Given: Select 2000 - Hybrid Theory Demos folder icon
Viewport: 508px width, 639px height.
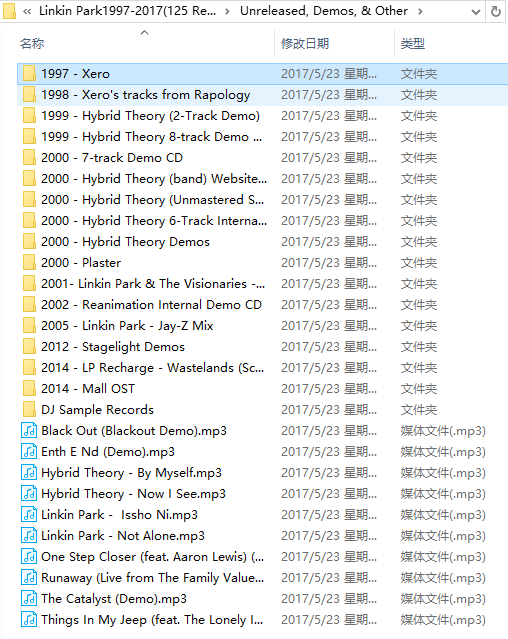Looking at the screenshot, I should click(x=29, y=242).
